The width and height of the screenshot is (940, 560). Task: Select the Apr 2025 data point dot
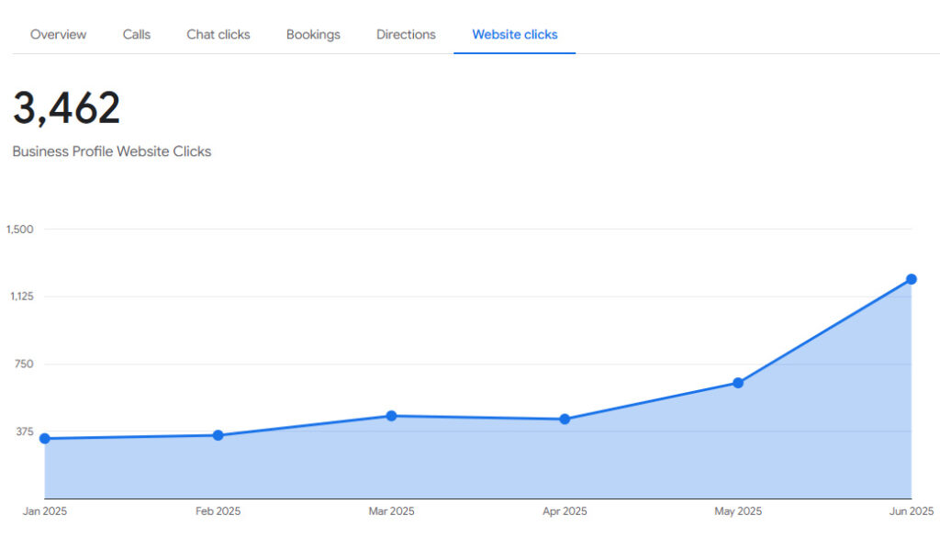click(565, 420)
